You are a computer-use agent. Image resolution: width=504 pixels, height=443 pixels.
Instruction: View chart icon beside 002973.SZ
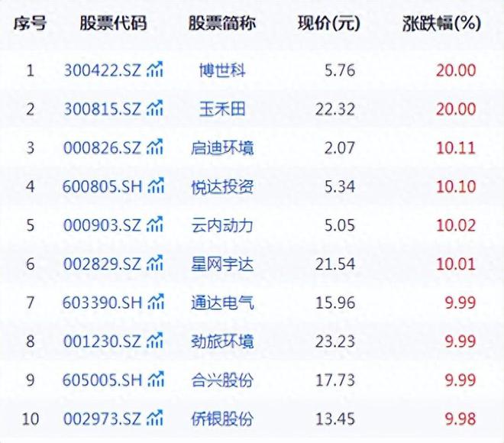coord(156,418)
